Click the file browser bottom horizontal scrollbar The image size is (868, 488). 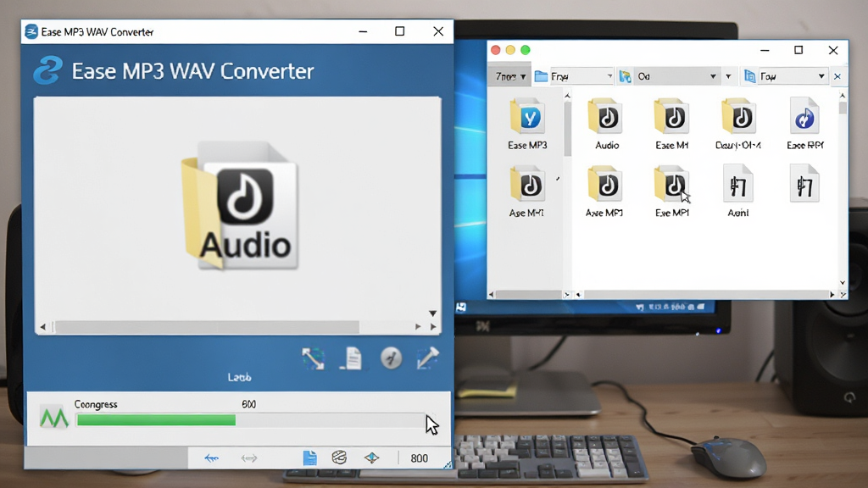(704, 295)
